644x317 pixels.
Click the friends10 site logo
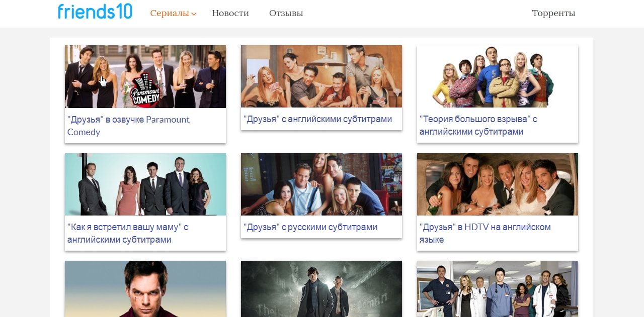[95, 12]
